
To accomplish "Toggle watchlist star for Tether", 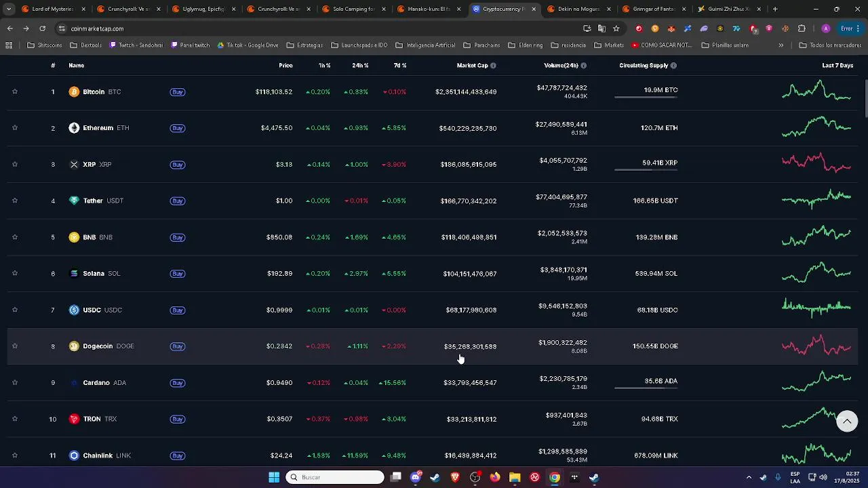I will pos(14,201).
